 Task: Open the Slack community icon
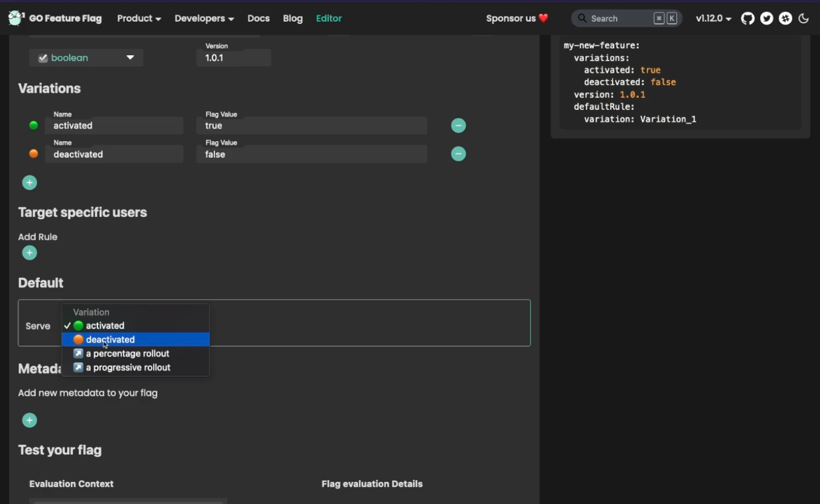coord(786,19)
